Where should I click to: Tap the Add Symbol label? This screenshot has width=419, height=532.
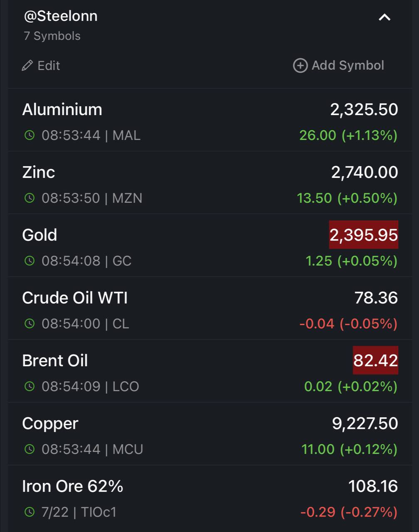point(348,66)
